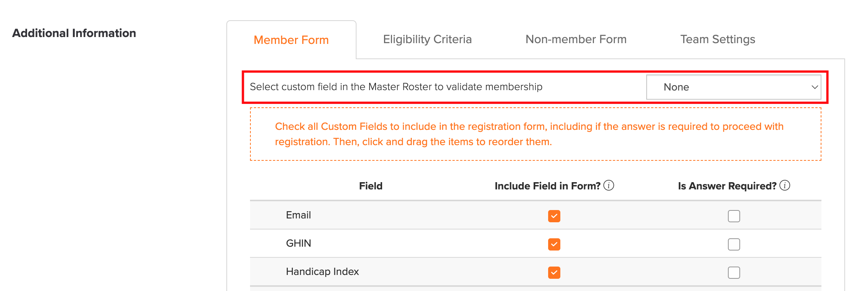This screenshot has width=868, height=291.
Task: Switch to the Member Form tab
Action: pos(291,40)
